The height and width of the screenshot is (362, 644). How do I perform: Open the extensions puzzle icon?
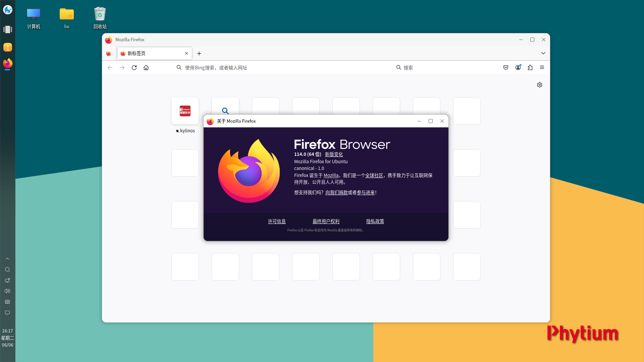530,68
